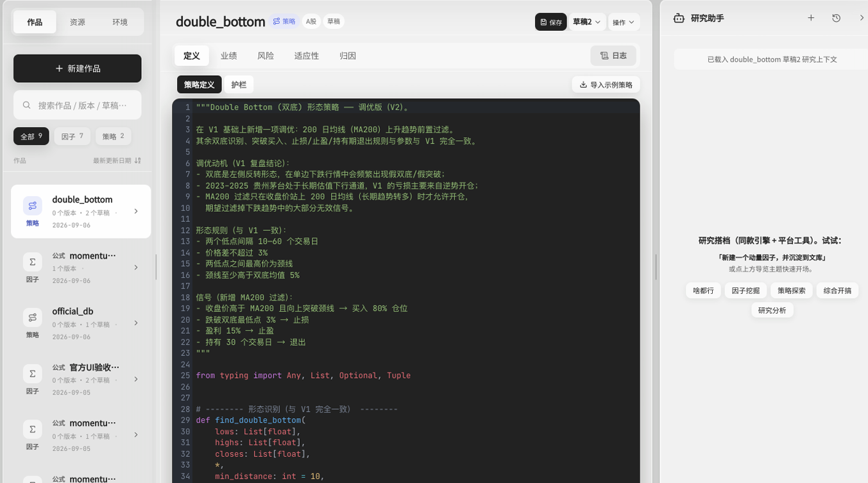Click the robot icon beside 研究助手
The image size is (868, 483).
[x=679, y=18]
